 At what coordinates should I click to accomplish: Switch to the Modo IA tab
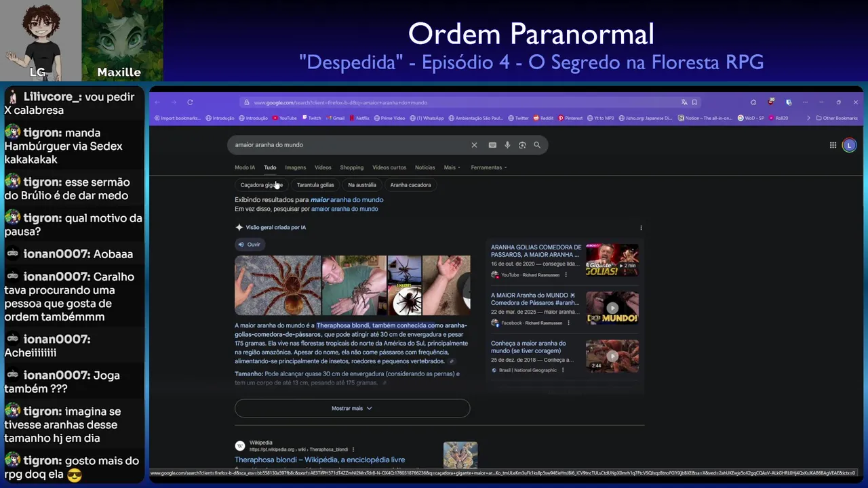tap(245, 167)
